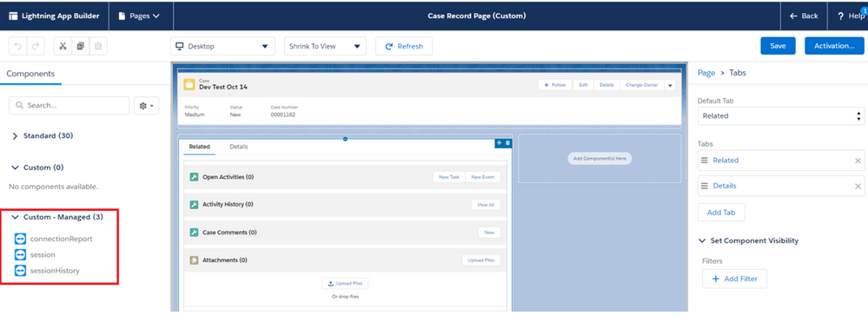Select the connectionReport component icon
The height and width of the screenshot is (335, 868).
pos(21,239)
